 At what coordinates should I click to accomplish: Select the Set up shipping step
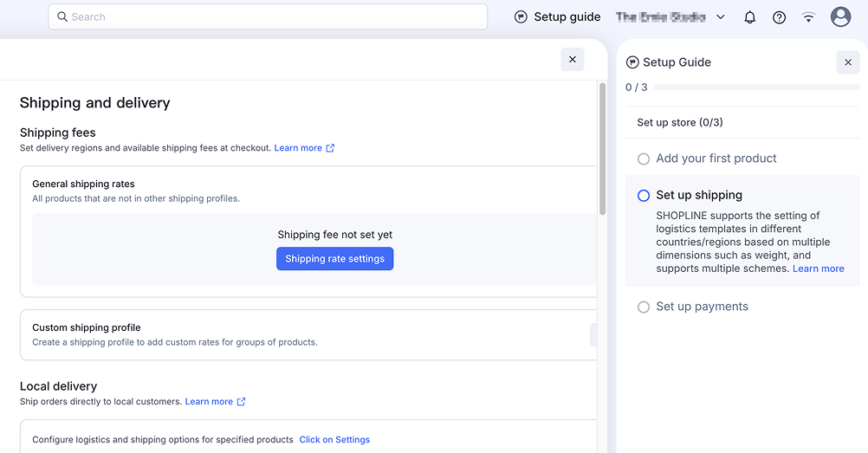(x=698, y=196)
